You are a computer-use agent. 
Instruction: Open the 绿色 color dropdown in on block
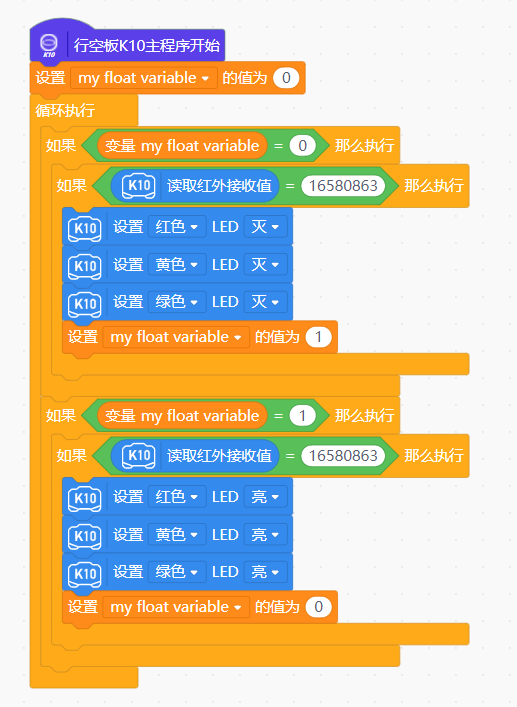pos(177,572)
